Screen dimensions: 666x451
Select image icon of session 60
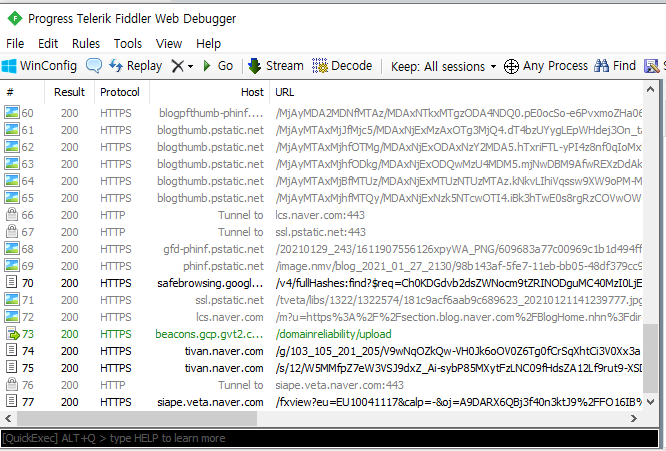click(x=12, y=112)
